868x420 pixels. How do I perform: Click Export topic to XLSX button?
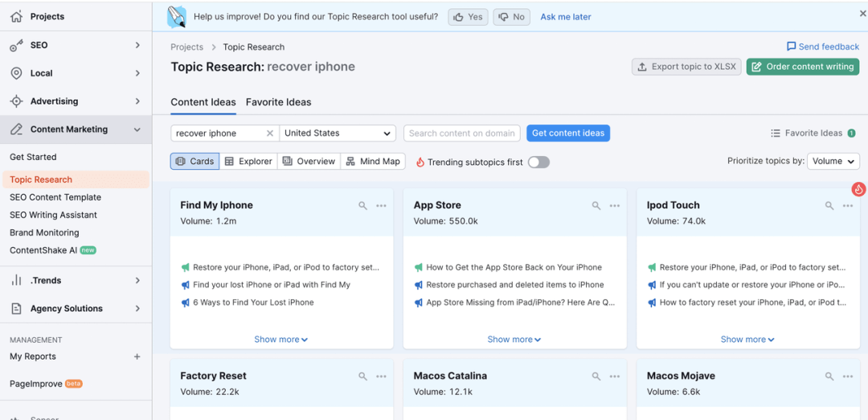686,67
